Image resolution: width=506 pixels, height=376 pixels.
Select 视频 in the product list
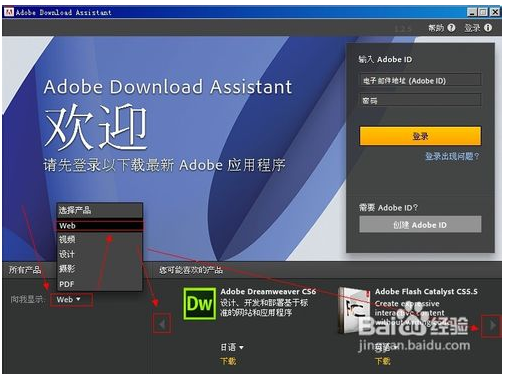100,239
